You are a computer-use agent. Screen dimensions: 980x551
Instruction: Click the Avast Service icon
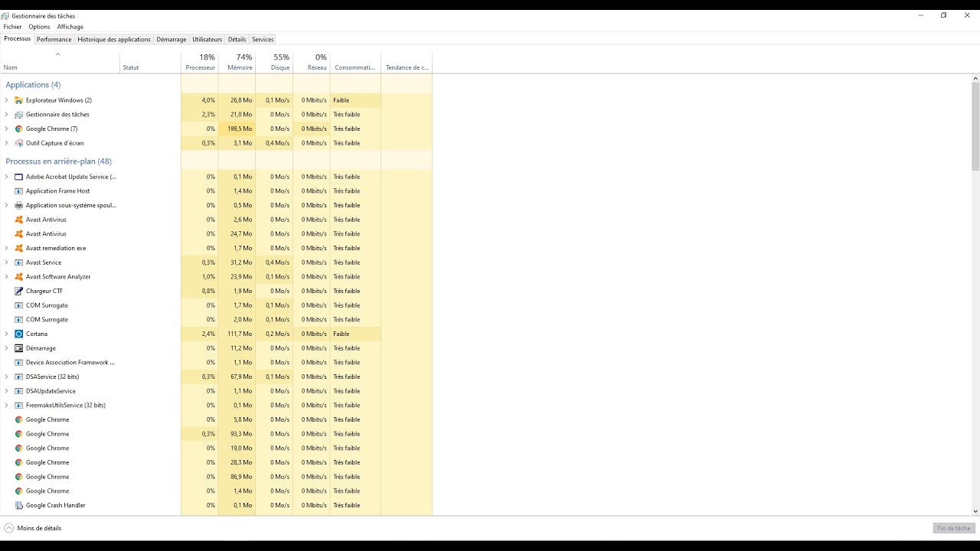click(19, 262)
